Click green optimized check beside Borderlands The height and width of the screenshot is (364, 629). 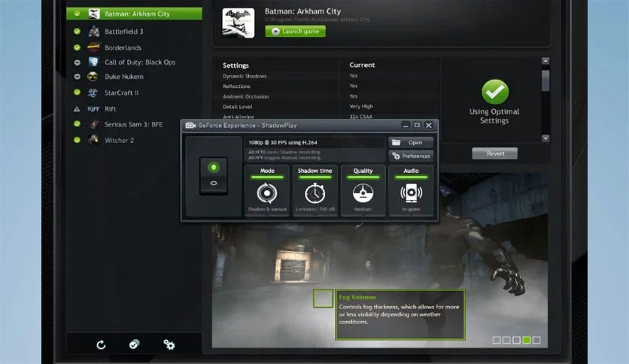coord(77,47)
